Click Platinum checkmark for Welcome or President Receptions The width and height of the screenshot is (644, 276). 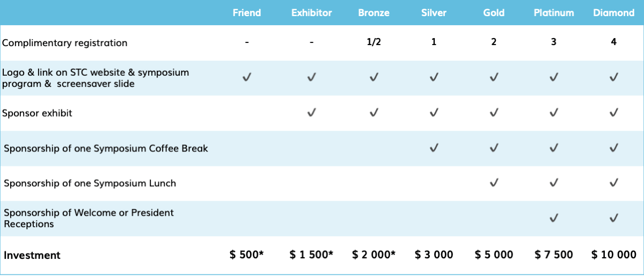[554, 218]
